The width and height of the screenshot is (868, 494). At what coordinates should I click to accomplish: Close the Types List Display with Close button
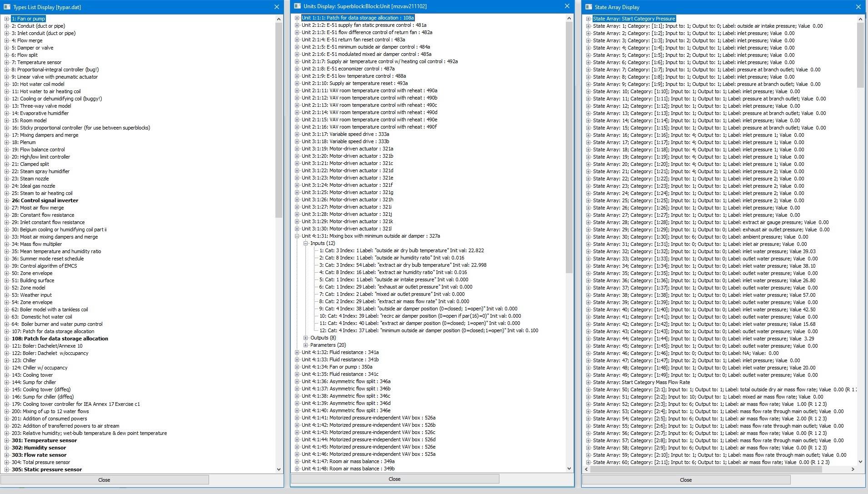pos(104,480)
